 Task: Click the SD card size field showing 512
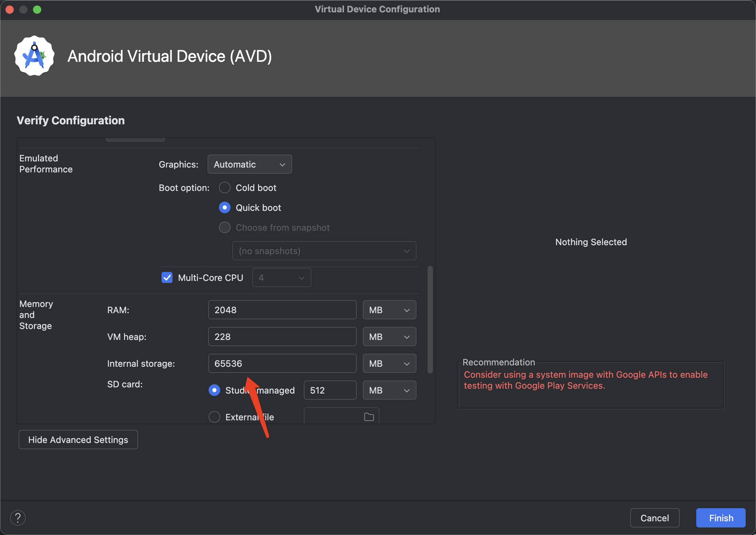point(330,390)
